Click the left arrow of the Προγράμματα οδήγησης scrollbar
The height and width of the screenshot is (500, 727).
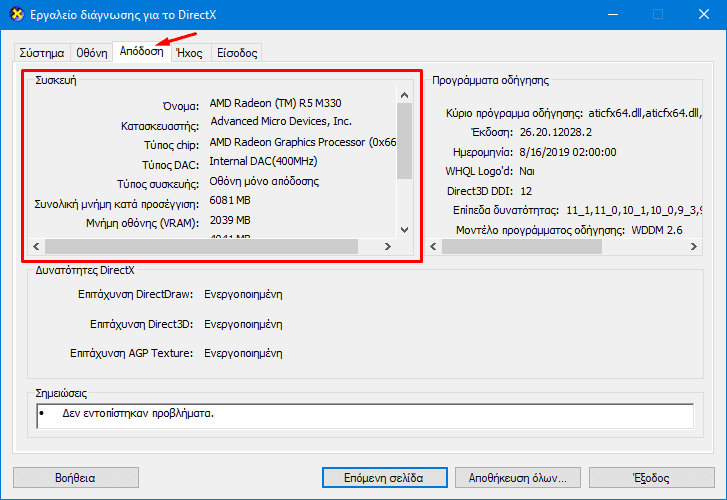[434, 246]
